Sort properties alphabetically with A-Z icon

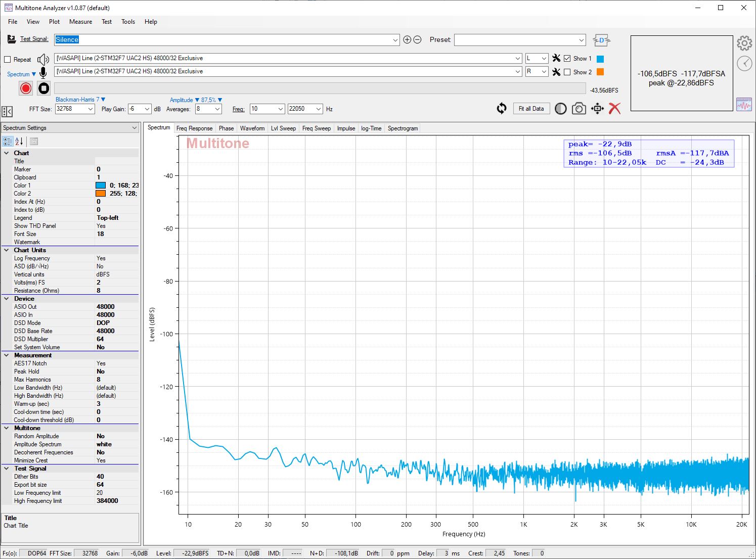(x=19, y=141)
